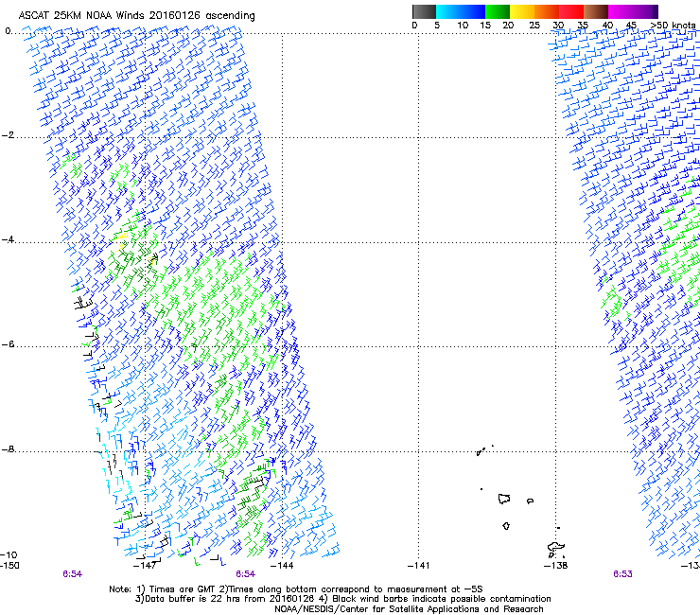Click the '25' color scale label
The height and width of the screenshot is (615, 700).
(534, 26)
